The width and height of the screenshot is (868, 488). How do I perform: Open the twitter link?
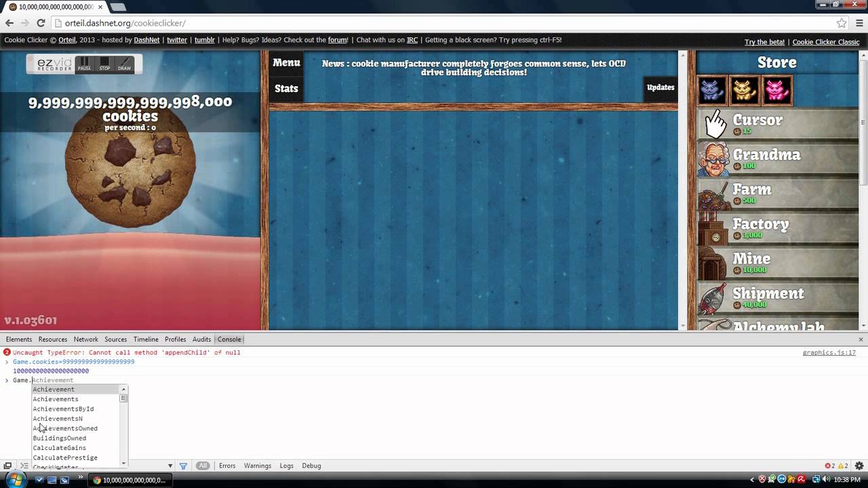click(x=177, y=40)
